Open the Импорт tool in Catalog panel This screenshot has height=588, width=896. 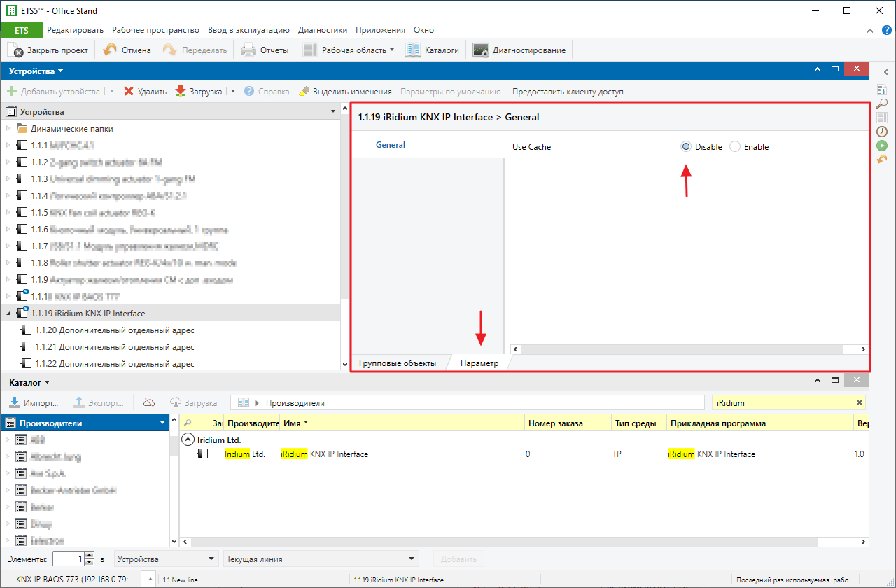pos(35,402)
